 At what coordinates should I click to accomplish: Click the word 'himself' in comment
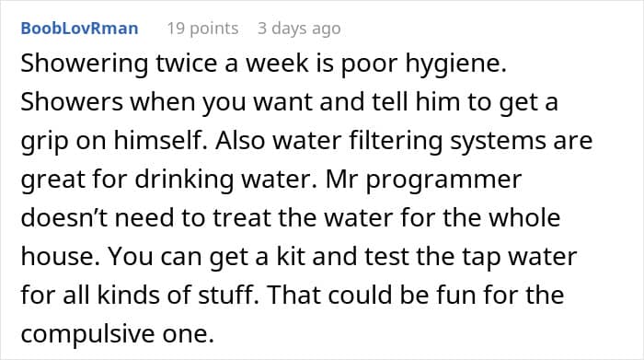click(x=157, y=141)
